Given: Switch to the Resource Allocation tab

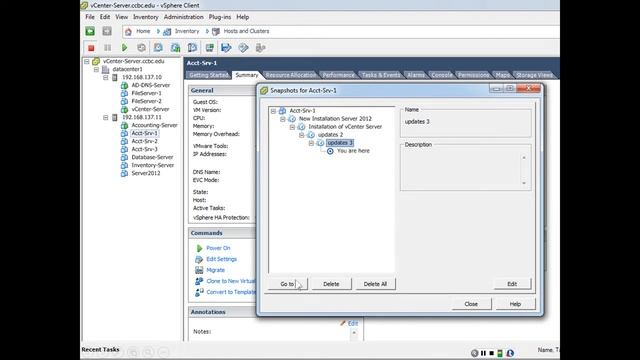Looking at the screenshot, I should click(291, 75).
